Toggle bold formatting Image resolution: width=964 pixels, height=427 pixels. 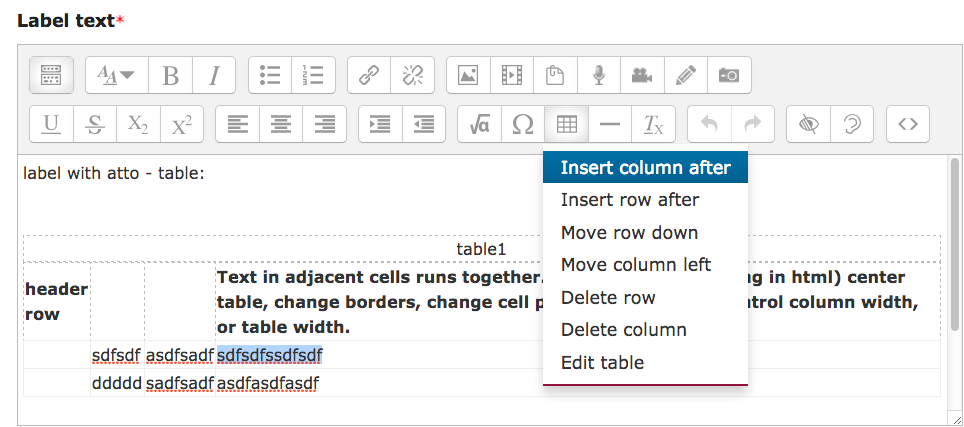[x=170, y=75]
